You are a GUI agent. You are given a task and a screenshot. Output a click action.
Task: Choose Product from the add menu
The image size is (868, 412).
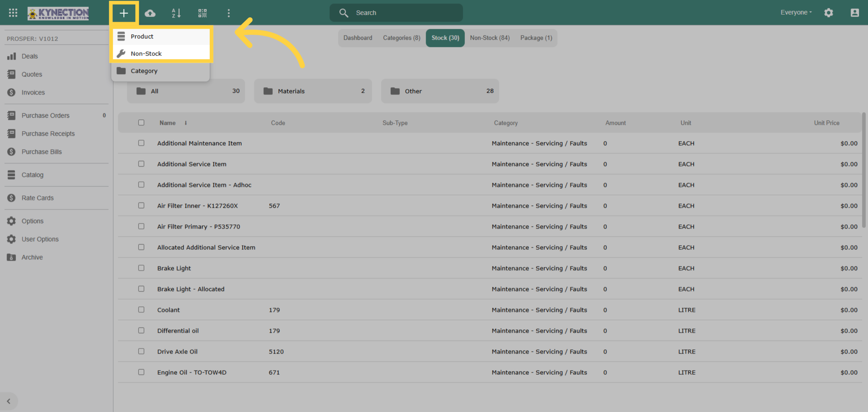[161, 36]
